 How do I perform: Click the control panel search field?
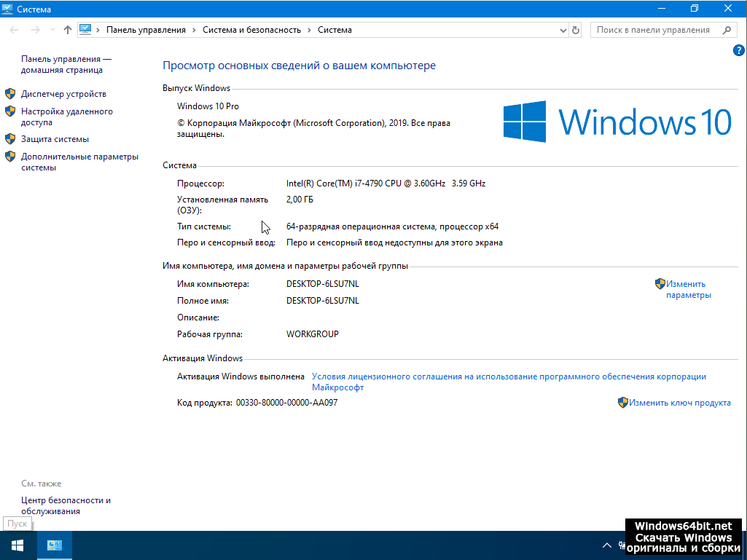click(x=652, y=30)
